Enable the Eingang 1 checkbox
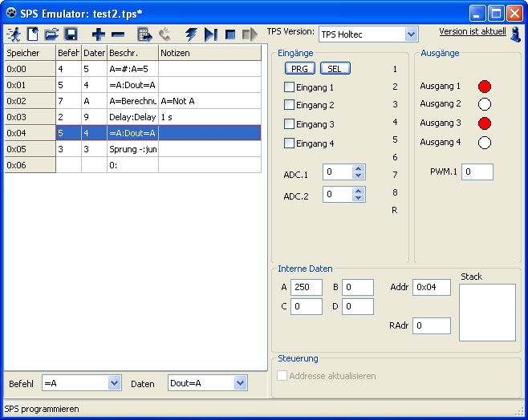The image size is (528, 420). [290, 87]
